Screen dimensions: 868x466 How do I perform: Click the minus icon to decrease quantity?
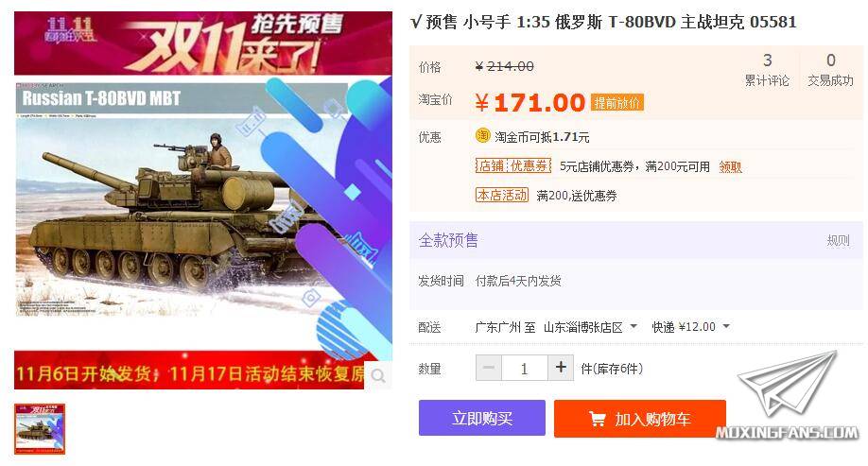489,368
